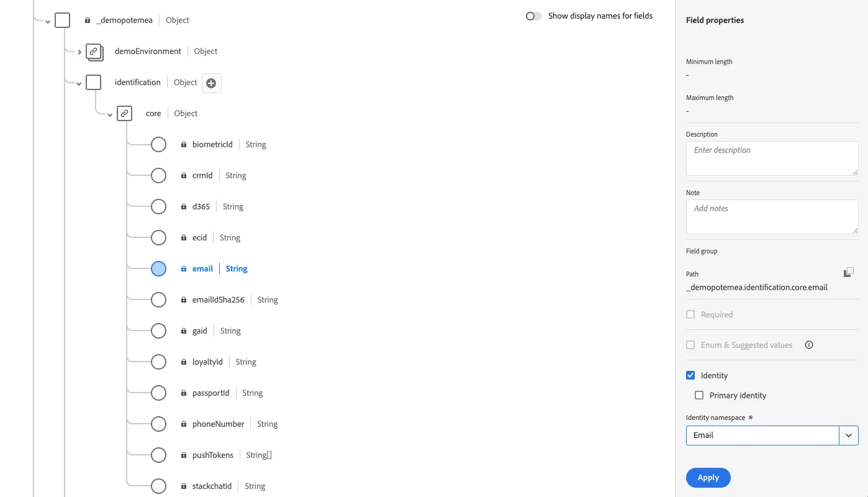Click the plus icon next to identification
The width and height of the screenshot is (868, 497).
coord(211,83)
